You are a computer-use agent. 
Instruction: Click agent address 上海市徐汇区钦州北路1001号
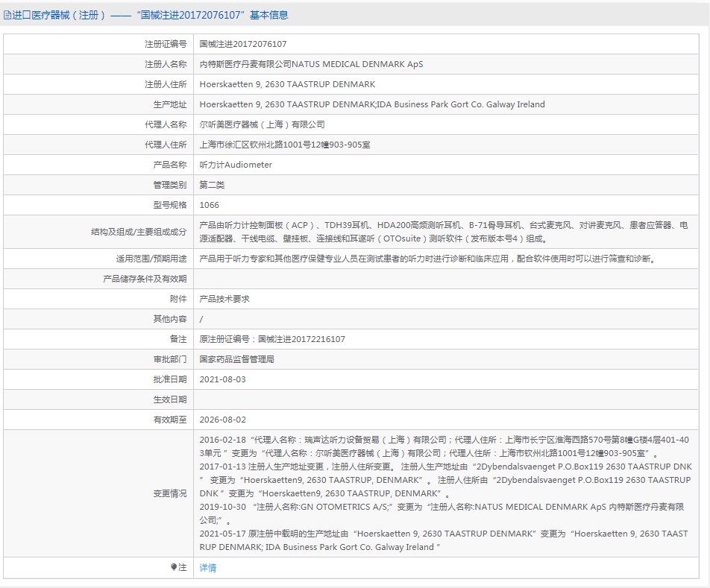[x=285, y=145]
